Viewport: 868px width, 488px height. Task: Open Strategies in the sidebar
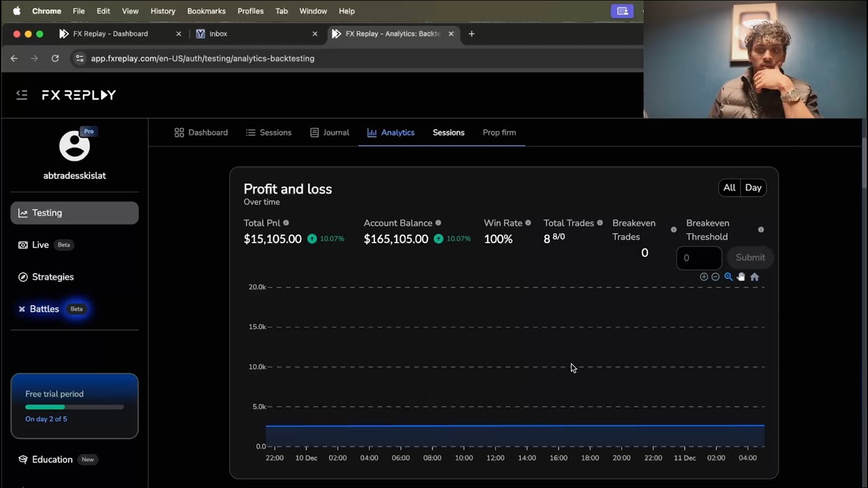[x=46, y=277]
